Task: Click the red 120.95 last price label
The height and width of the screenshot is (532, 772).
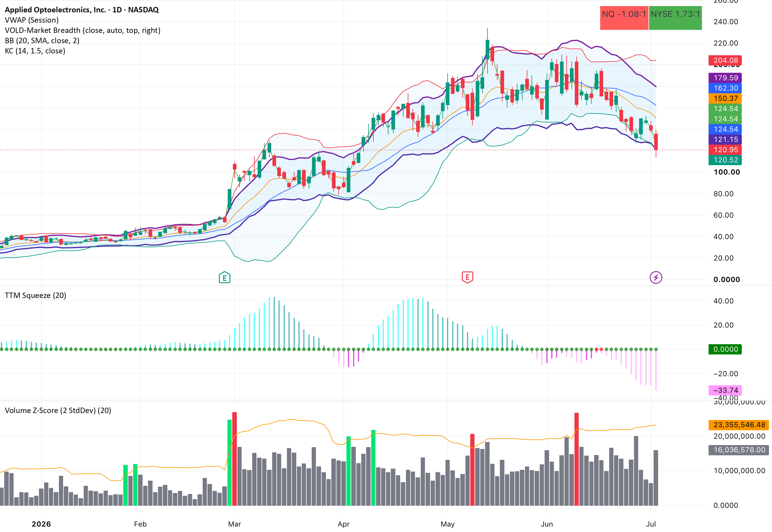Action: tap(725, 150)
